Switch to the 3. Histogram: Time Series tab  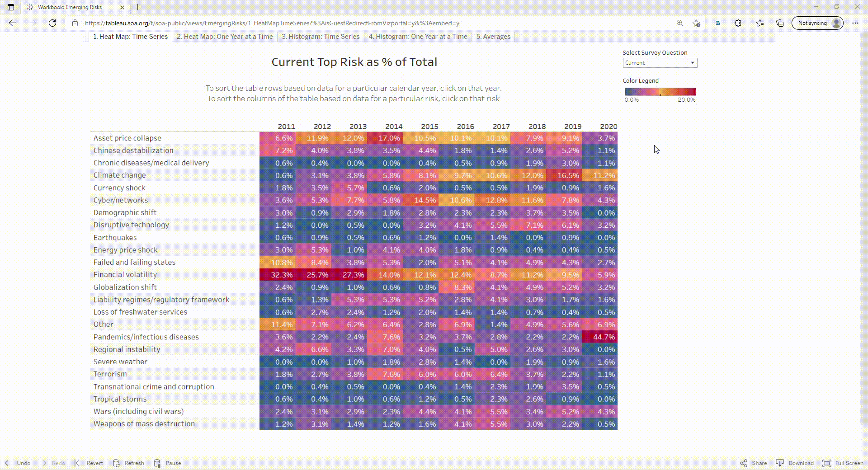pyautogui.click(x=321, y=37)
